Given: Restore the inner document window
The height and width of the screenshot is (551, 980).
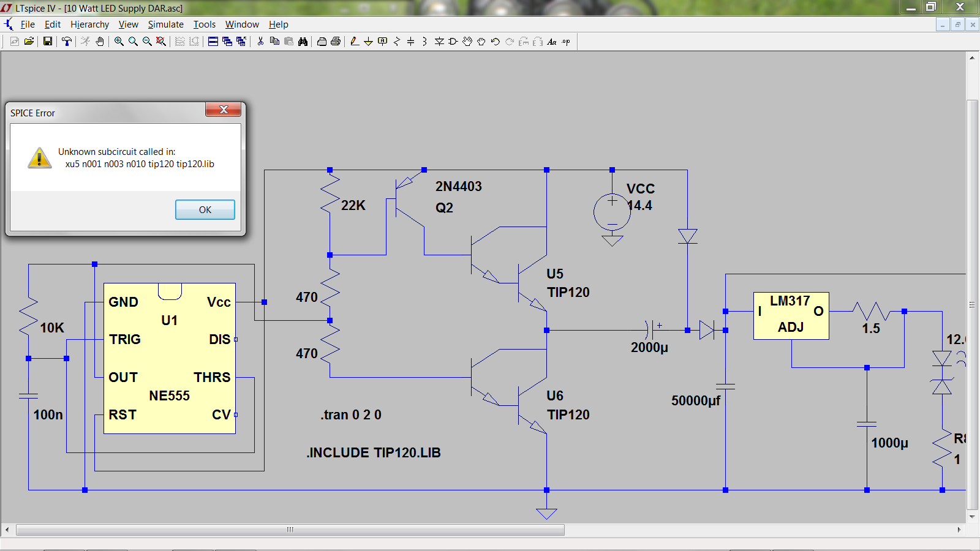Looking at the screenshot, I should (x=958, y=24).
